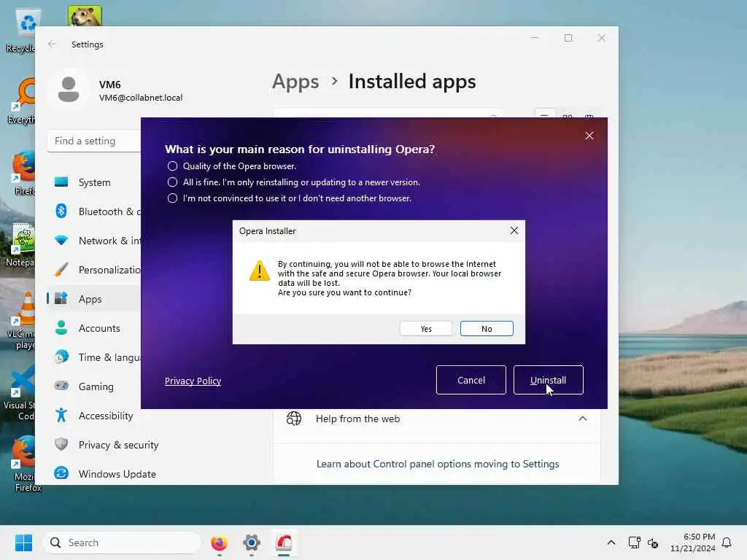This screenshot has height=560, width=747.
Task: Open the Windows Start menu
Action: [x=23, y=542]
